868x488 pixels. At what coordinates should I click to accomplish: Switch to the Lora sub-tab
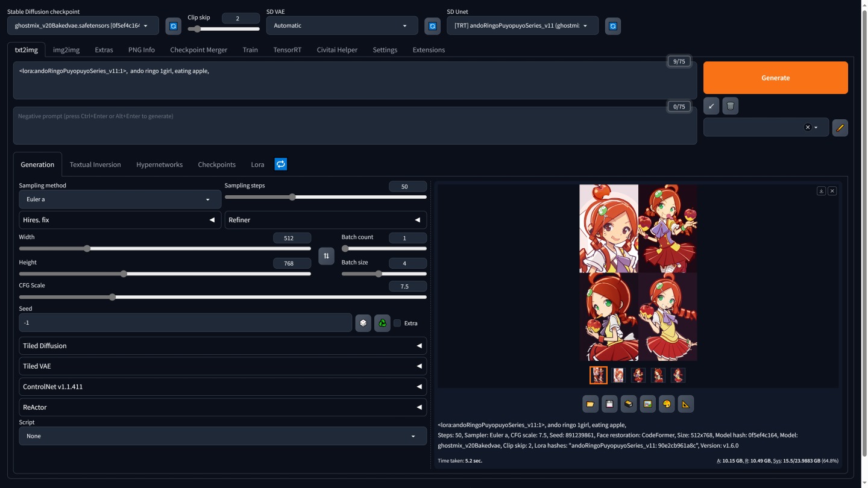pos(257,164)
